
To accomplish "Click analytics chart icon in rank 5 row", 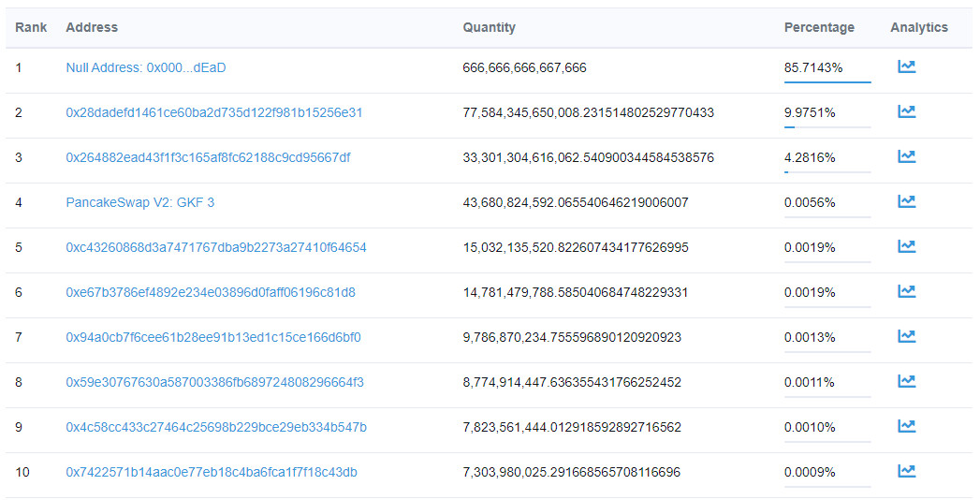I will click(x=906, y=246).
